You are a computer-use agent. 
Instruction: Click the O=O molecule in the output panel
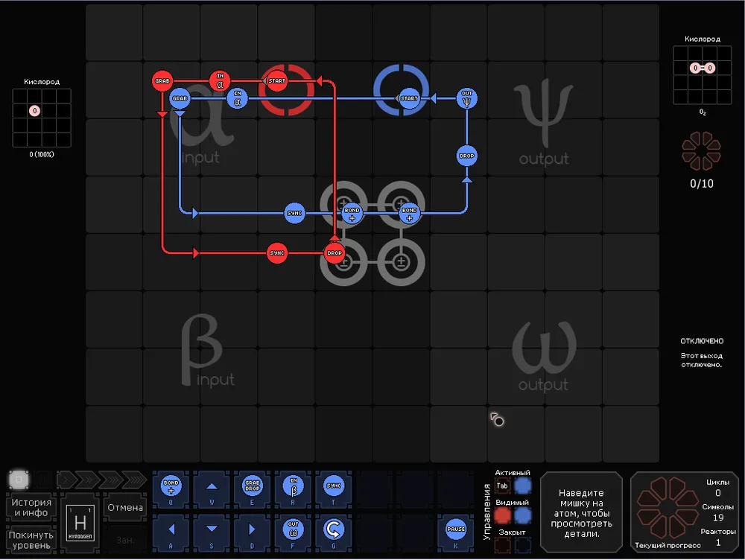click(703, 68)
